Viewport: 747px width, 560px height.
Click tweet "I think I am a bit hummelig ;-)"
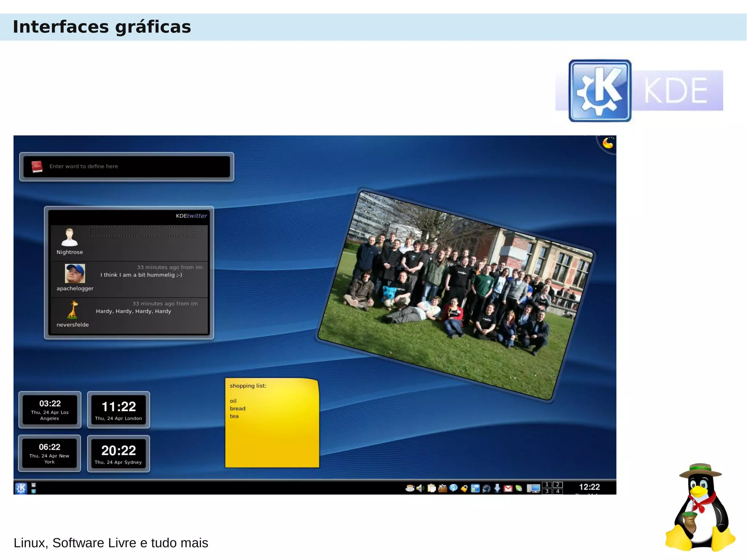coord(141,275)
